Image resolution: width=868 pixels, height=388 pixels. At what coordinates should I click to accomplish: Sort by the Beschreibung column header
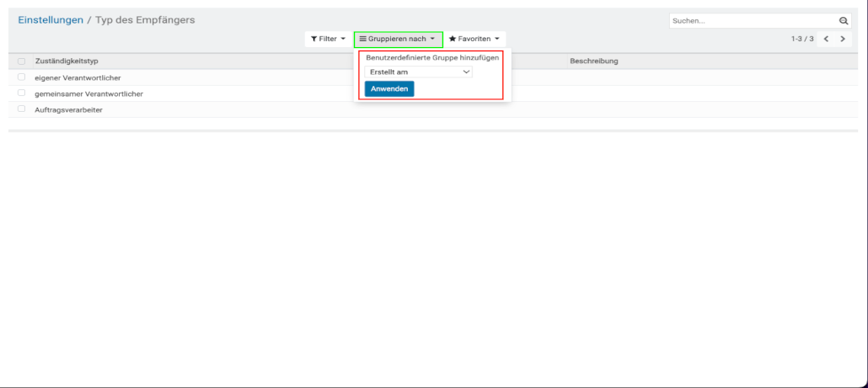594,61
